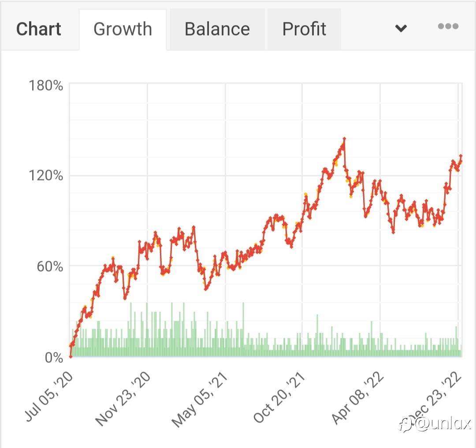
Task: Open the Balance tab
Action: (217, 29)
